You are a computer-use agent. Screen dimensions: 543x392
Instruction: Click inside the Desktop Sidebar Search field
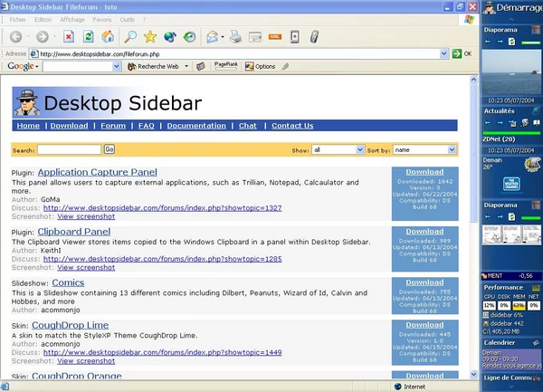point(70,149)
